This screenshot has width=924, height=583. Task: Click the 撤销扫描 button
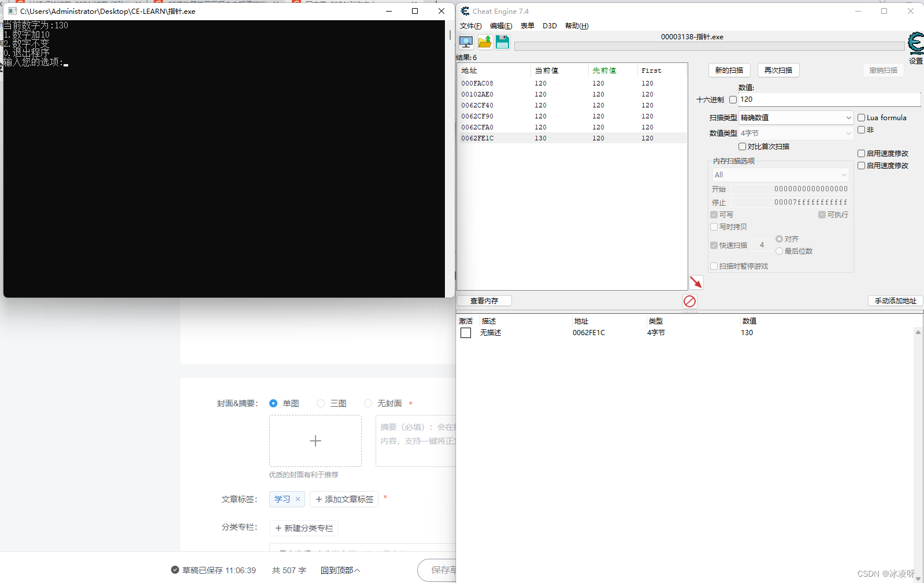point(884,70)
